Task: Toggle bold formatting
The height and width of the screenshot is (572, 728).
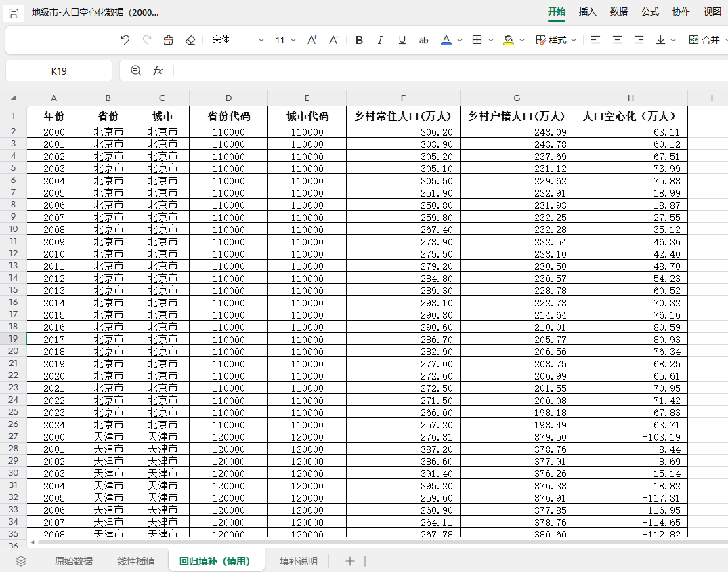Action: tap(359, 40)
